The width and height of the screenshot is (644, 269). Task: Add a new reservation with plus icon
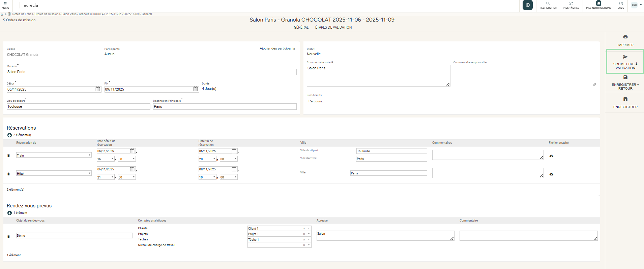[x=9, y=135]
